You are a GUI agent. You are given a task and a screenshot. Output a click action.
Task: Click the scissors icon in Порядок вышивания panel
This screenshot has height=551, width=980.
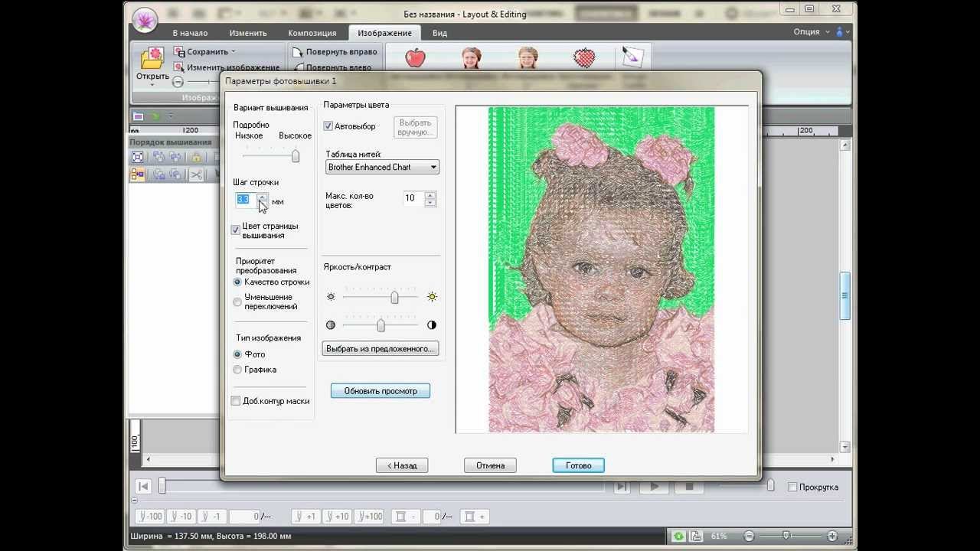click(197, 174)
